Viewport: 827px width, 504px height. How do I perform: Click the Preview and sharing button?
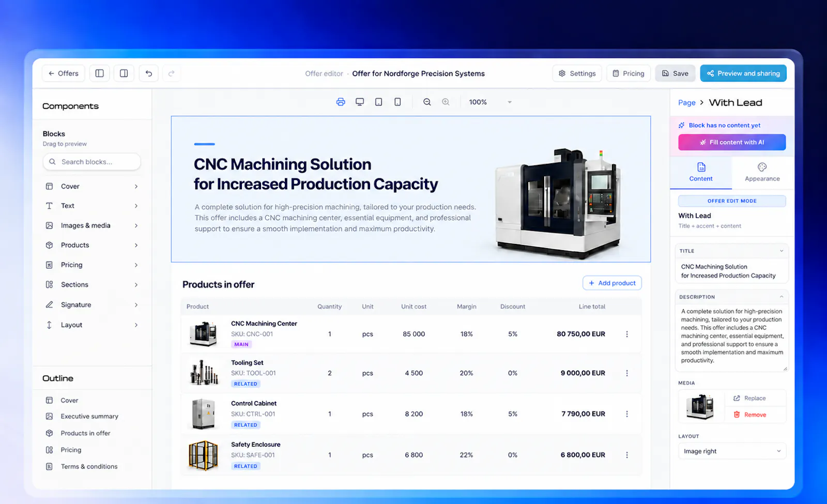point(743,73)
